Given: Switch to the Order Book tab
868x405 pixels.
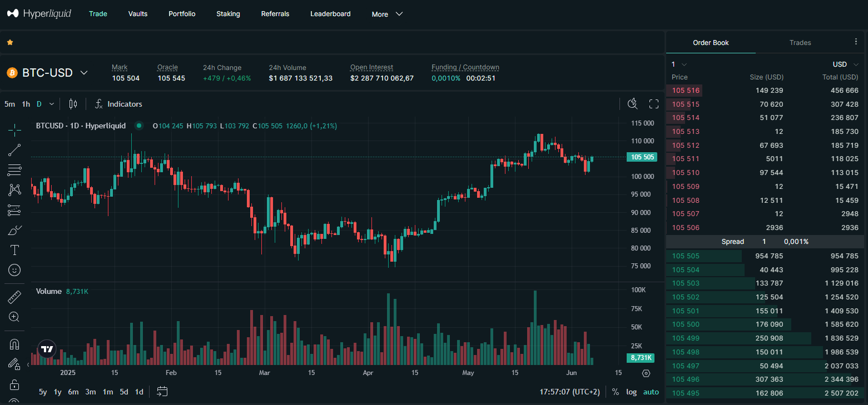Looking at the screenshot, I should [x=711, y=42].
